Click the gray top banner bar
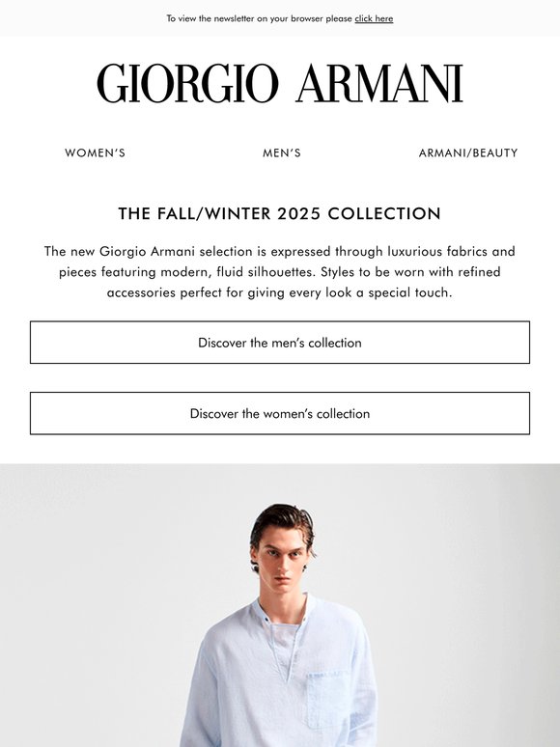This screenshot has height=747, width=560. (280, 18)
